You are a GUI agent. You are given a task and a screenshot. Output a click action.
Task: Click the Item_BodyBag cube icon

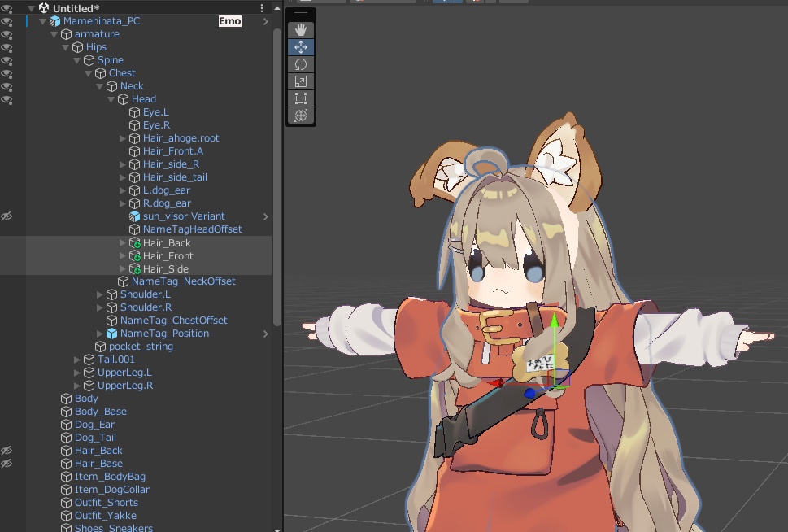(67, 477)
